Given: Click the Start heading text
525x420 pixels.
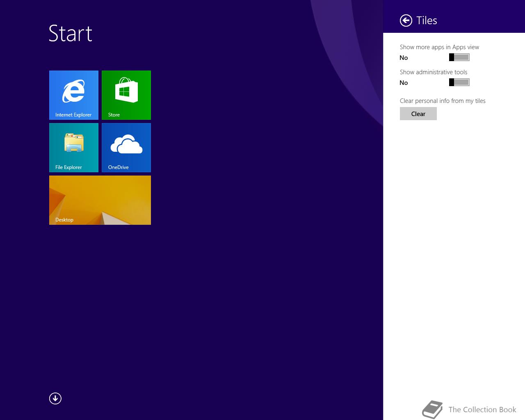Looking at the screenshot, I should tap(71, 33).
